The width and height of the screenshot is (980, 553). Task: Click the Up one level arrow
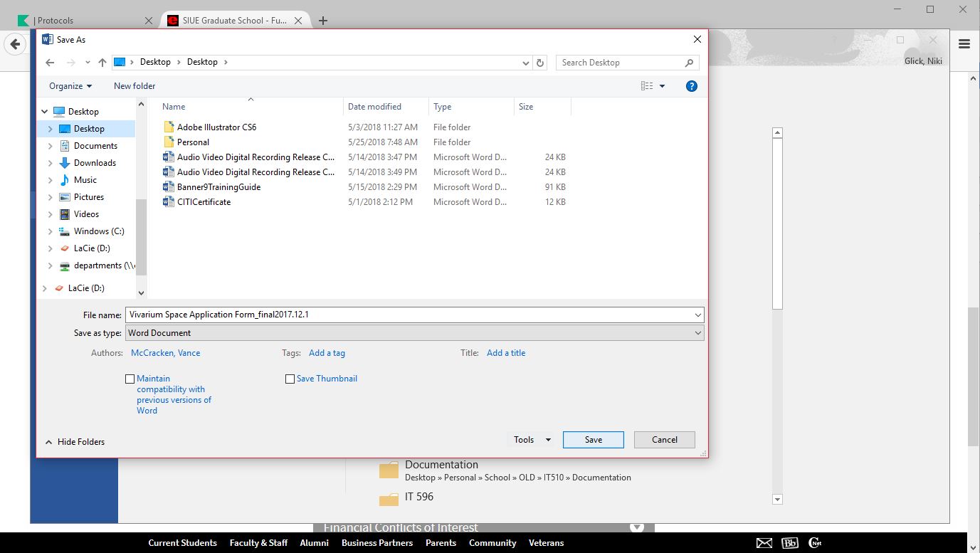(102, 63)
